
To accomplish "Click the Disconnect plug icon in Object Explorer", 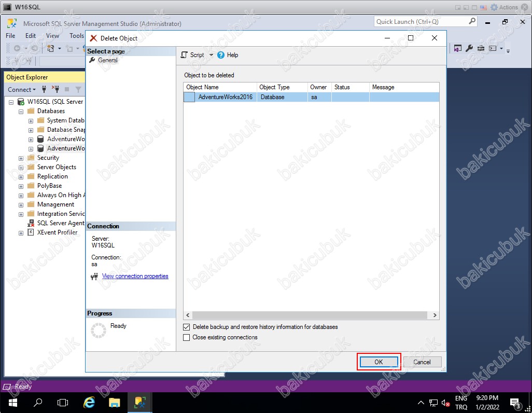I will pyautogui.click(x=55, y=89).
